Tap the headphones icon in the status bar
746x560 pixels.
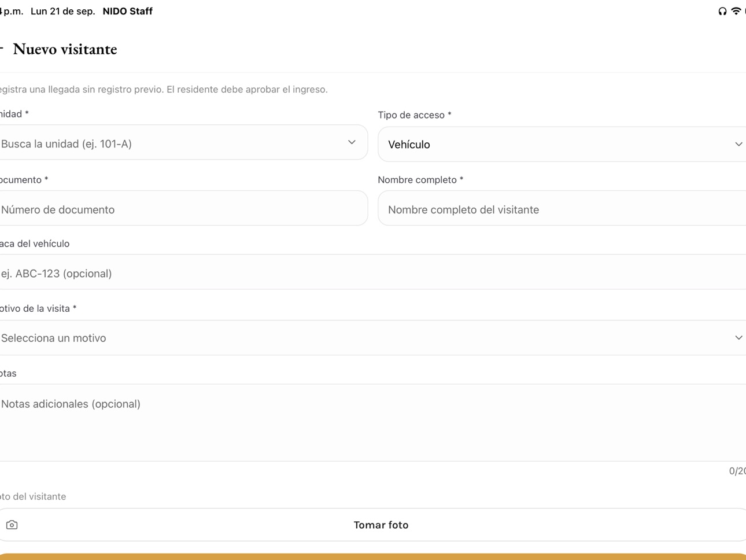(x=722, y=11)
